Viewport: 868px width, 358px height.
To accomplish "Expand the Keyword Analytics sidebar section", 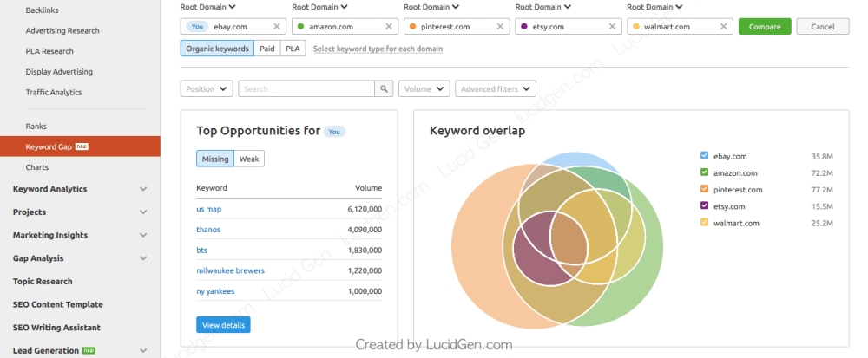I will click(143, 189).
